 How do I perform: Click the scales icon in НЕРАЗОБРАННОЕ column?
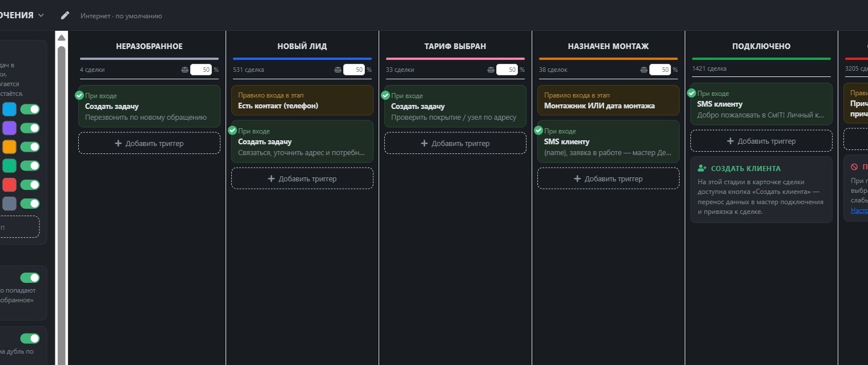click(x=184, y=70)
